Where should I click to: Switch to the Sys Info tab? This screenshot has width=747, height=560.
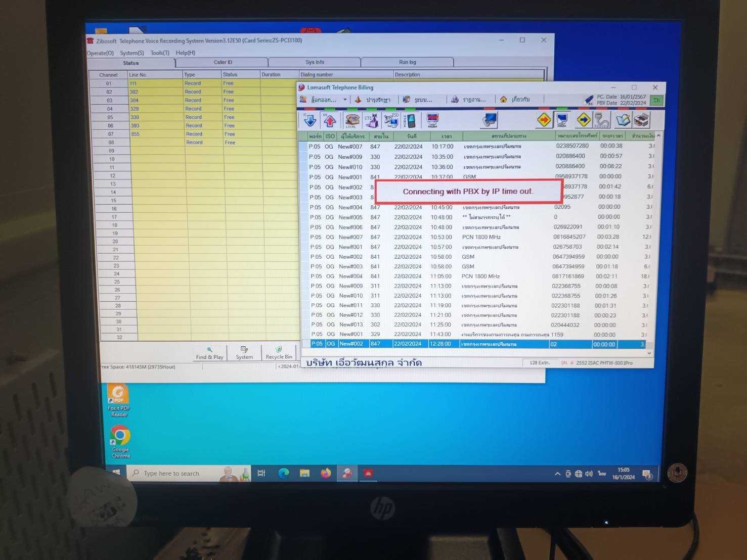[x=315, y=63]
